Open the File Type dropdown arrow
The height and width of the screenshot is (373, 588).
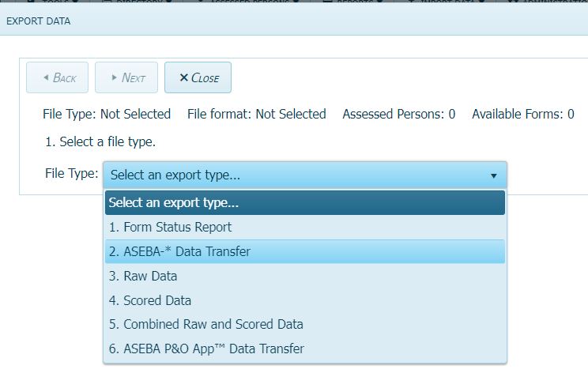493,175
